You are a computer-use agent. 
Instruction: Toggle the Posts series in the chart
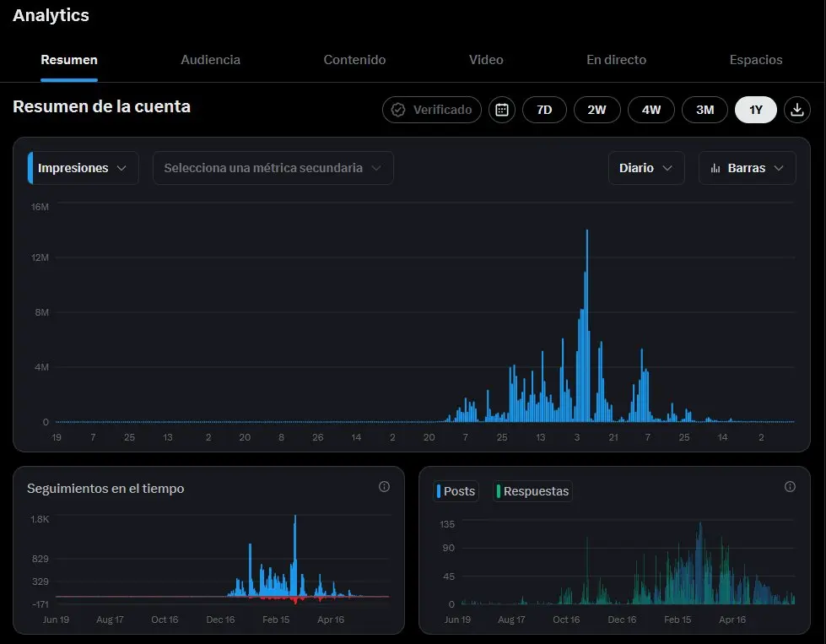click(x=456, y=491)
